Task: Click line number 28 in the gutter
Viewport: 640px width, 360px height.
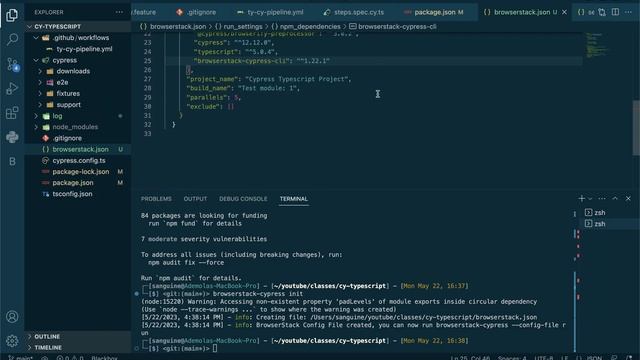Action: (147, 88)
